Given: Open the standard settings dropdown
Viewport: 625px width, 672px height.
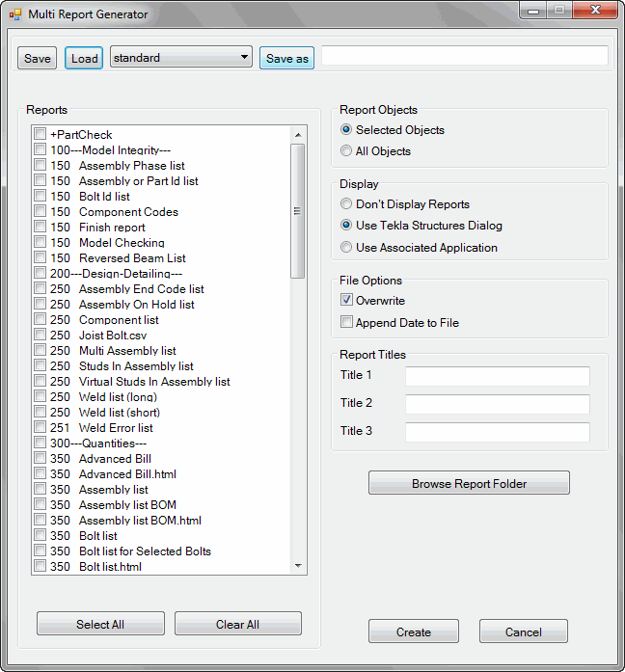Looking at the screenshot, I should (x=181, y=57).
